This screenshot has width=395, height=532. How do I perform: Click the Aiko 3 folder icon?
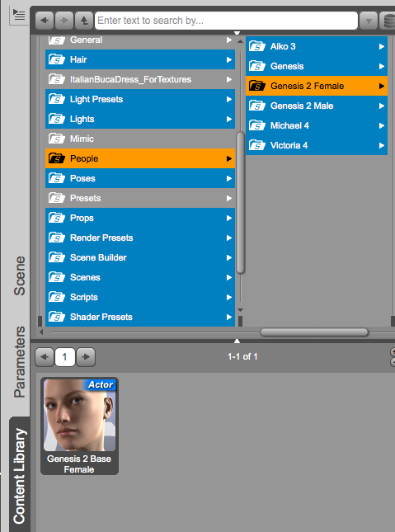[257, 46]
